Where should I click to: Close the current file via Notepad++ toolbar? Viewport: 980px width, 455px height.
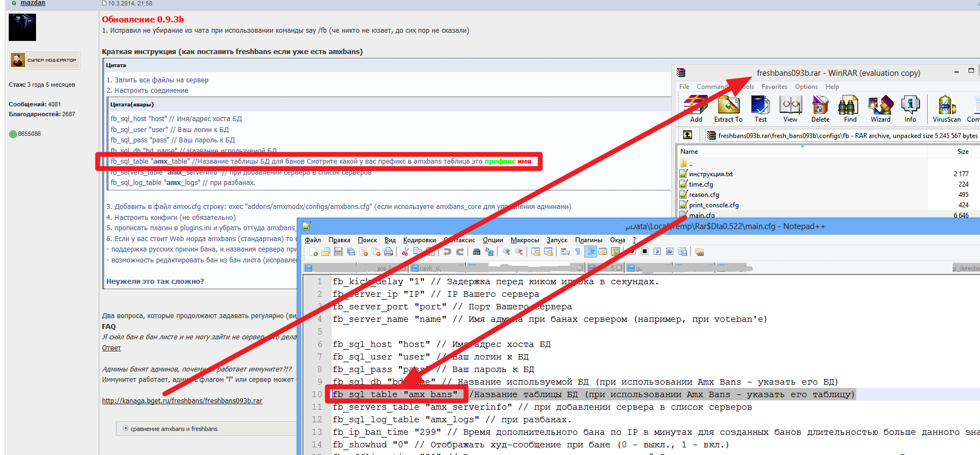tap(363, 252)
